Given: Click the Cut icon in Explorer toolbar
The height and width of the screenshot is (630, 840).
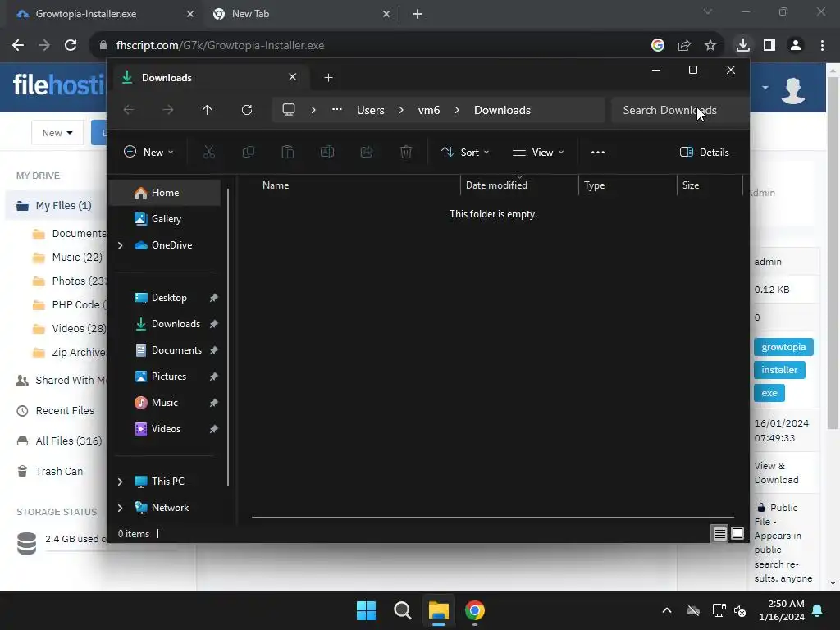Looking at the screenshot, I should [209, 152].
